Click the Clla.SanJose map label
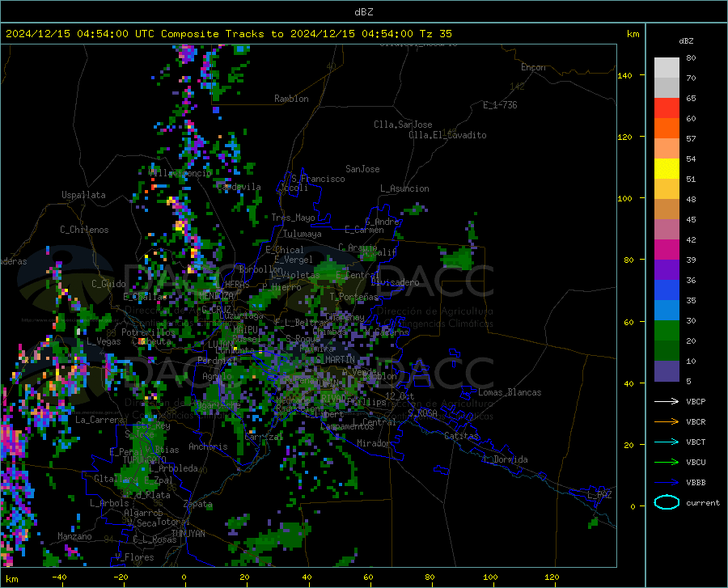This screenshot has height=588, width=728. coord(403,125)
